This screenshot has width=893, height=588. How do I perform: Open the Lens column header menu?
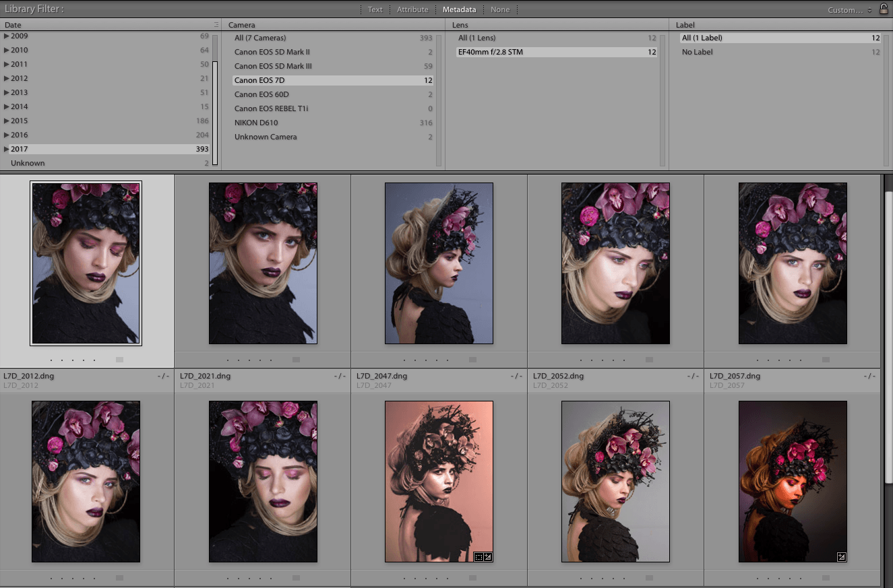(x=460, y=25)
